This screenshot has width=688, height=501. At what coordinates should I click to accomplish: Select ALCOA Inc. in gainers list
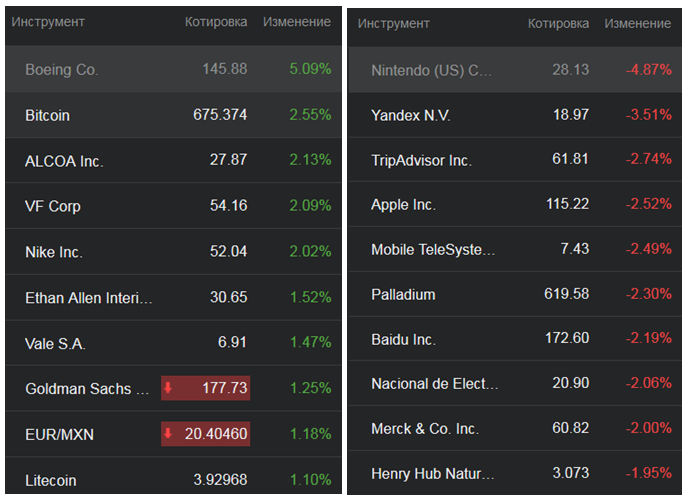[x=64, y=160]
